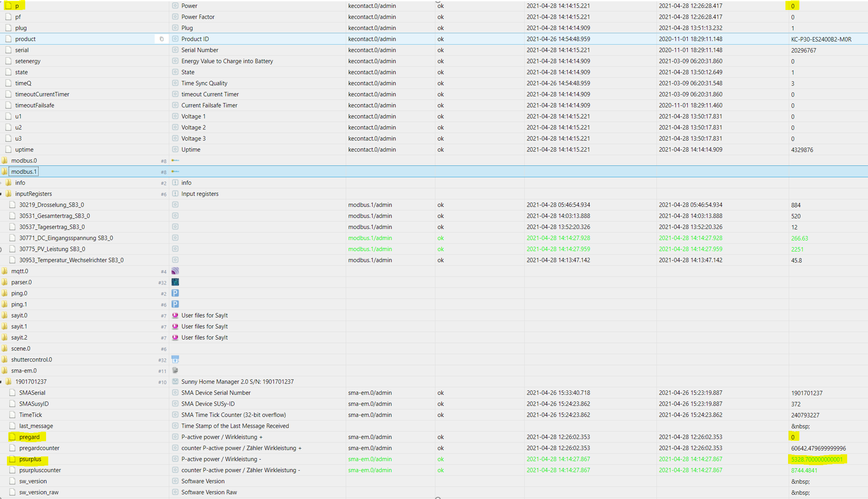Click the sayit.0 pink adapter icon

(x=175, y=315)
